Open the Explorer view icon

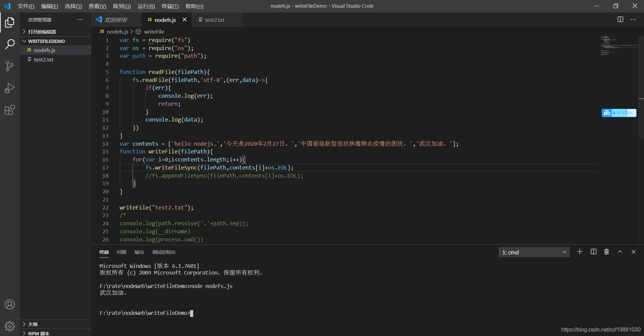pyautogui.click(x=10, y=22)
